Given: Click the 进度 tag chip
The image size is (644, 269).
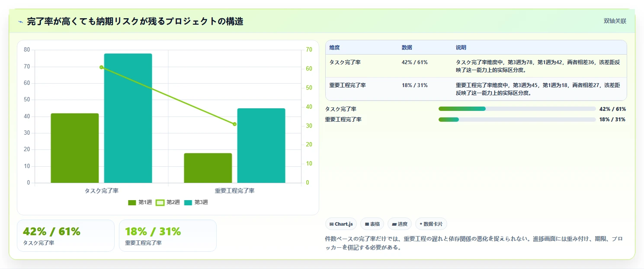Looking at the screenshot, I should click(x=400, y=224).
